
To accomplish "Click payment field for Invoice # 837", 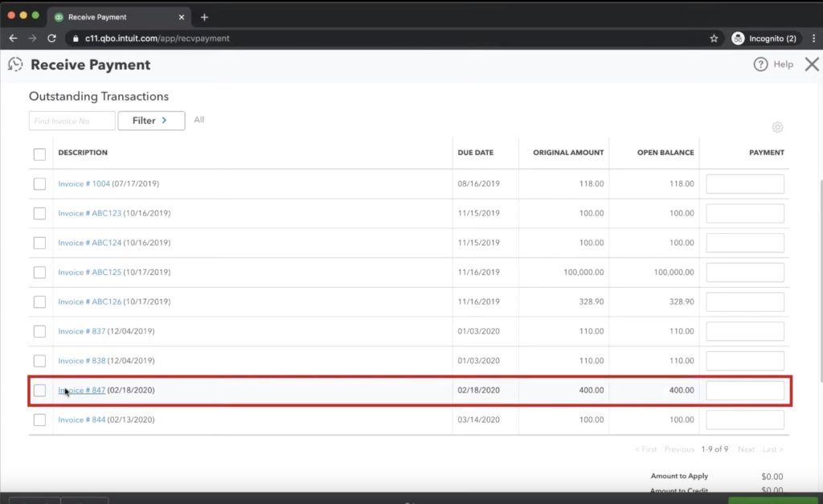I will click(745, 331).
